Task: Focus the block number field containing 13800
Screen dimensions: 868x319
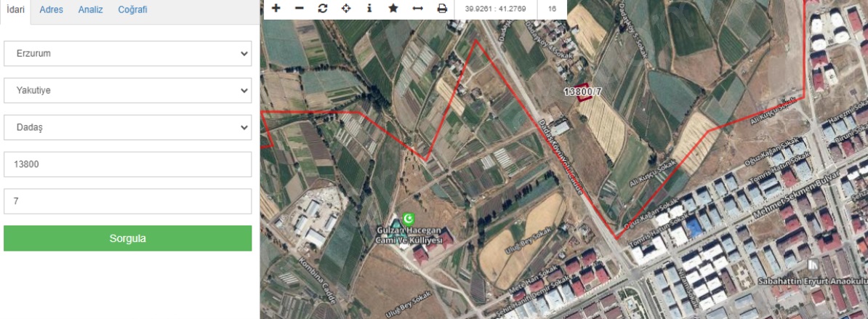Action: pyautogui.click(x=128, y=164)
